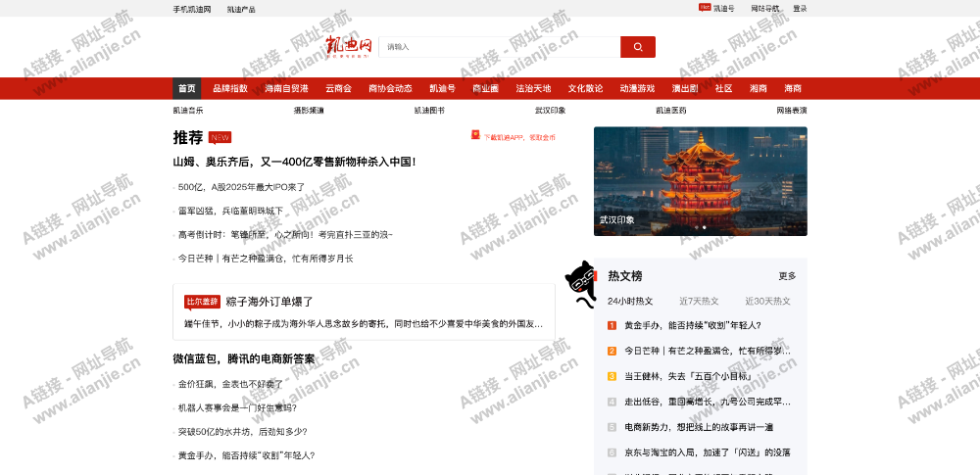Open 今日芒种 article in the 推荐 list
This screenshot has width=980, height=475.
[266, 259]
